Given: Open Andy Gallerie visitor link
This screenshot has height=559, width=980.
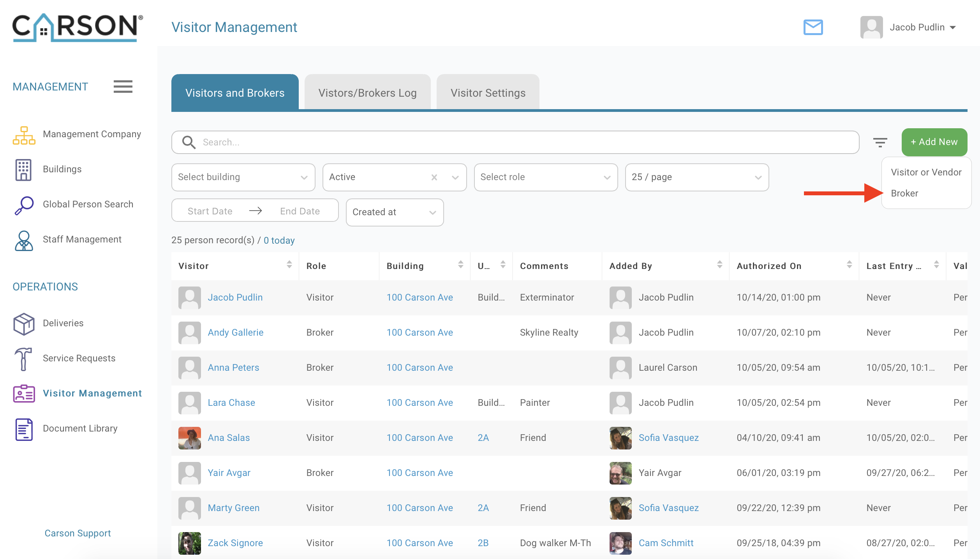Looking at the screenshot, I should click(x=235, y=333).
